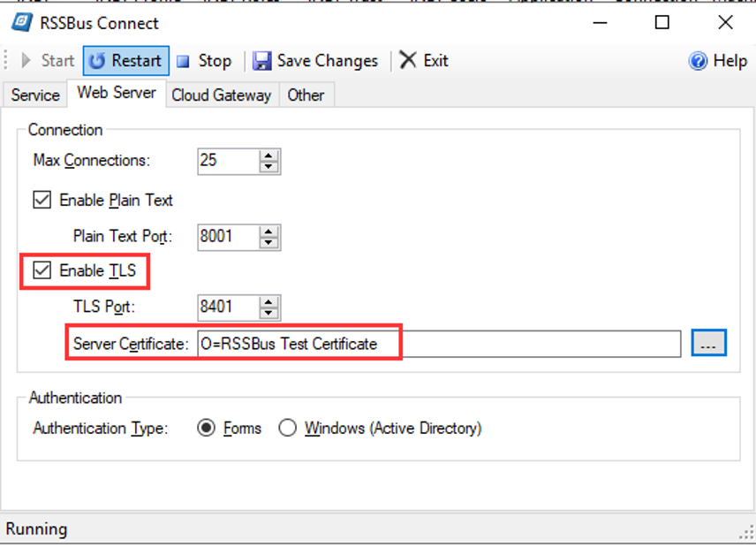Click the TLS Port number field
The image size is (756, 547).
[x=228, y=308]
